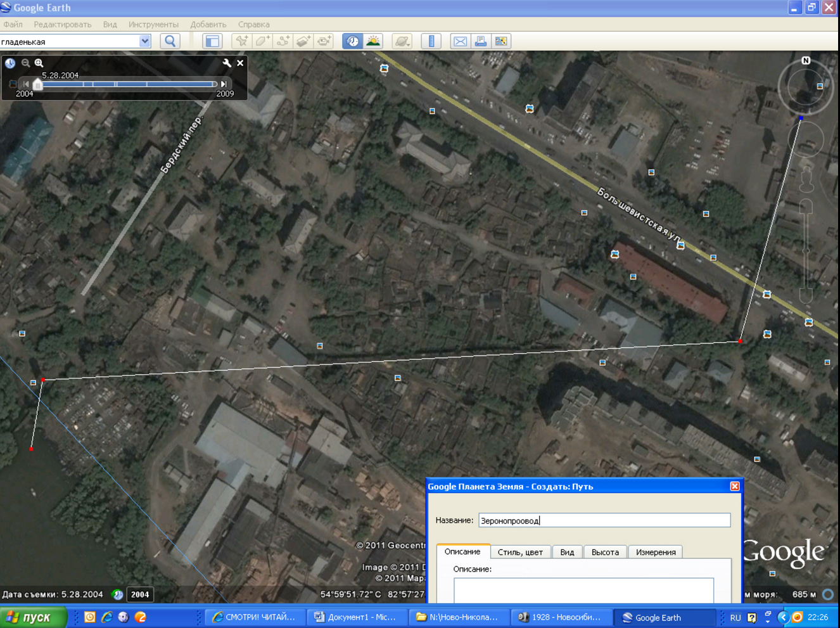Open the view in Google Maps icon
The width and height of the screenshot is (840, 628).
(x=501, y=41)
